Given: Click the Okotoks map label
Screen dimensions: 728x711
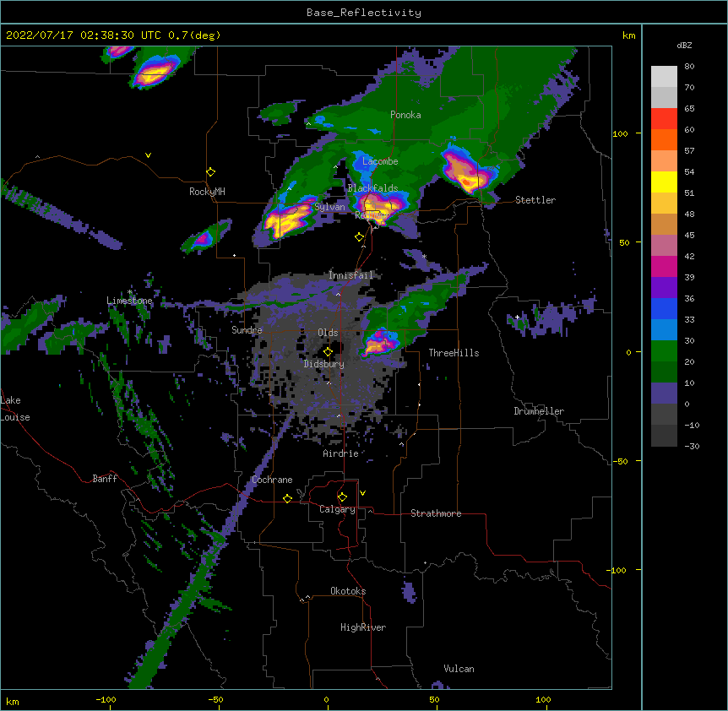Looking at the screenshot, I should [x=348, y=591].
